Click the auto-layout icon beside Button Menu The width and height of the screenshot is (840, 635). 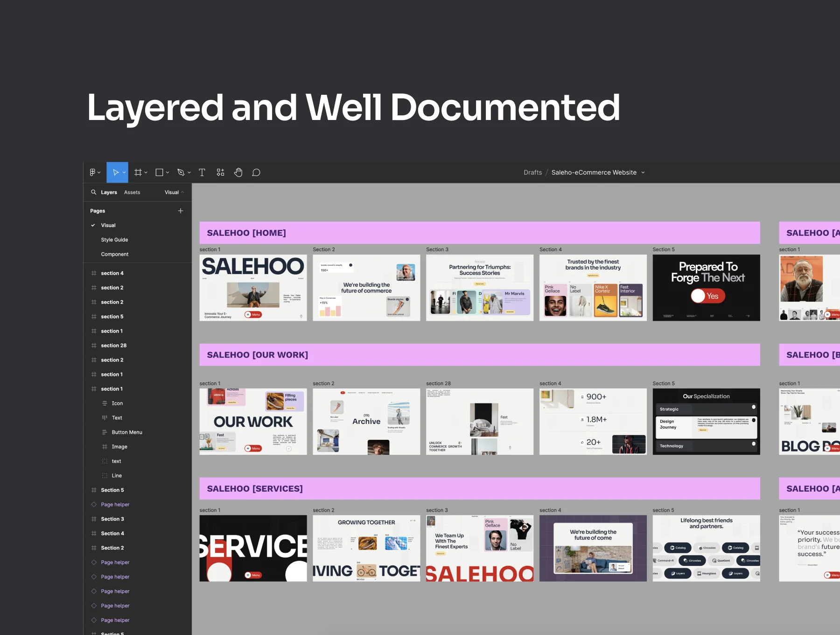click(x=105, y=432)
